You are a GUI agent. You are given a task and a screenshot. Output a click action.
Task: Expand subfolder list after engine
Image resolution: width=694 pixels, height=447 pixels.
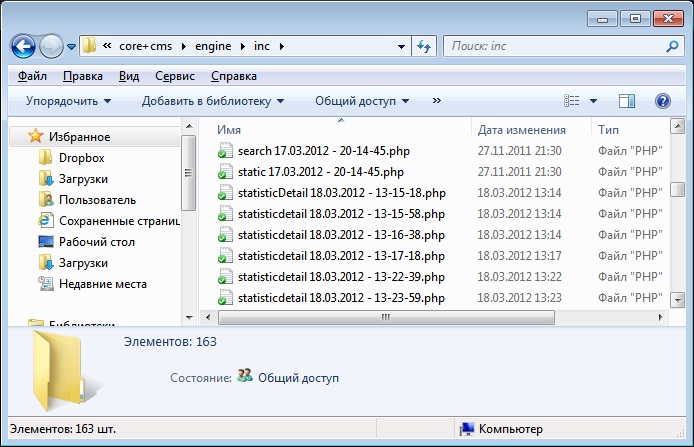(x=243, y=46)
